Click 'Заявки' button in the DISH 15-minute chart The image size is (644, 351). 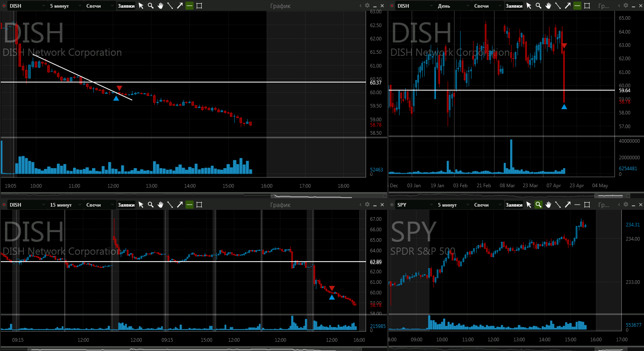(x=126, y=205)
